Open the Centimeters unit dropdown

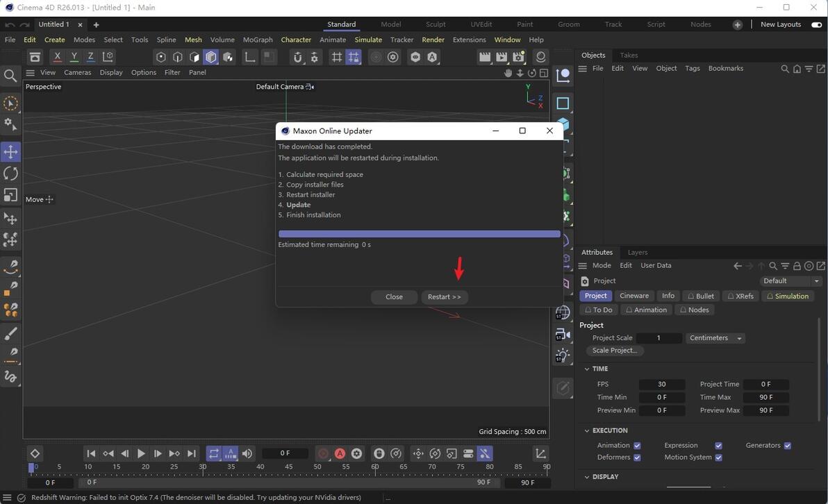715,338
